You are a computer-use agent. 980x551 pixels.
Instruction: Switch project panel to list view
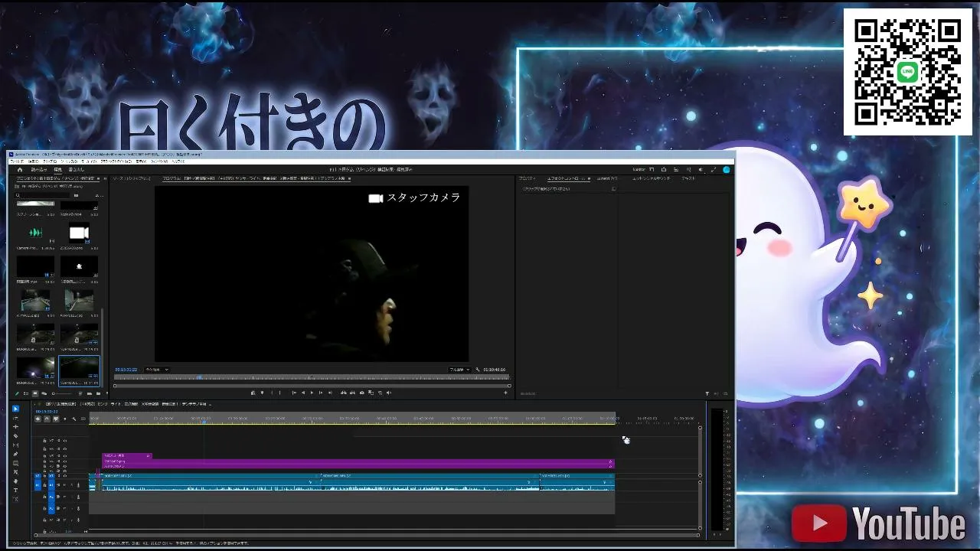(x=26, y=393)
